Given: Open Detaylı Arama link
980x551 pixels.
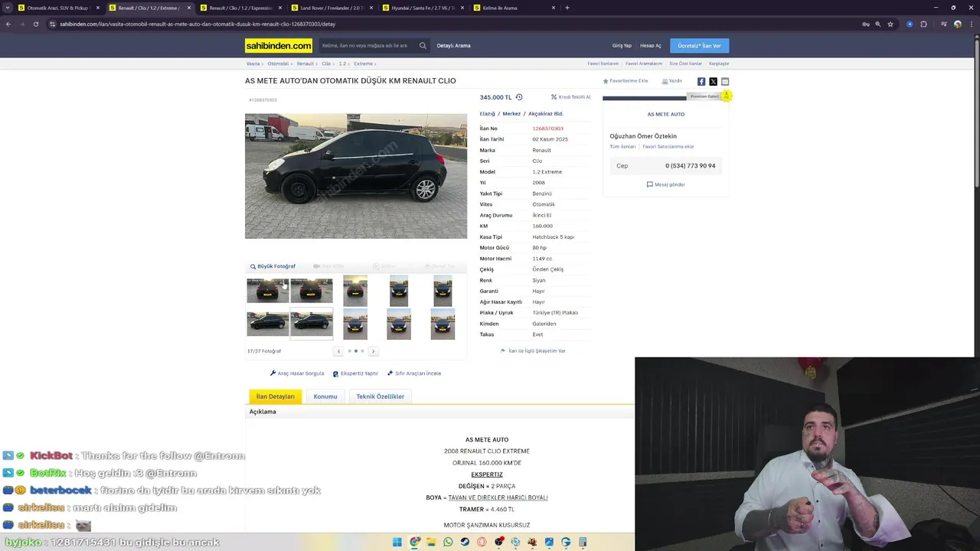Looking at the screenshot, I should (x=453, y=46).
